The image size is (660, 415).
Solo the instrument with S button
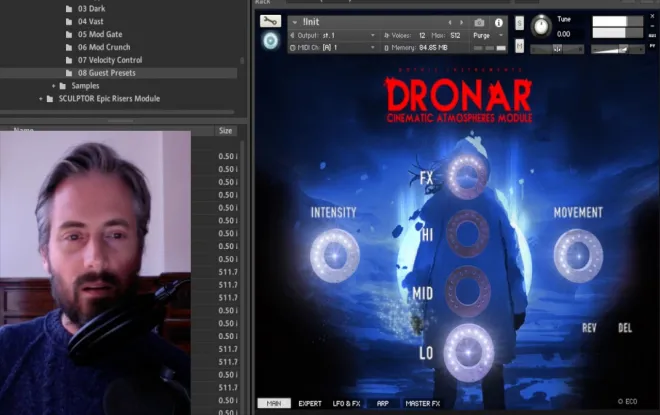tap(519, 23)
